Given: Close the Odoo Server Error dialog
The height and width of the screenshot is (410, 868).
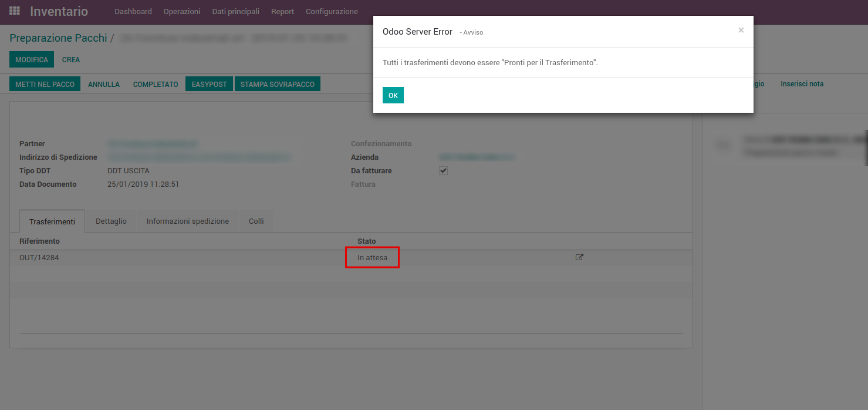Looking at the screenshot, I should click(741, 31).
